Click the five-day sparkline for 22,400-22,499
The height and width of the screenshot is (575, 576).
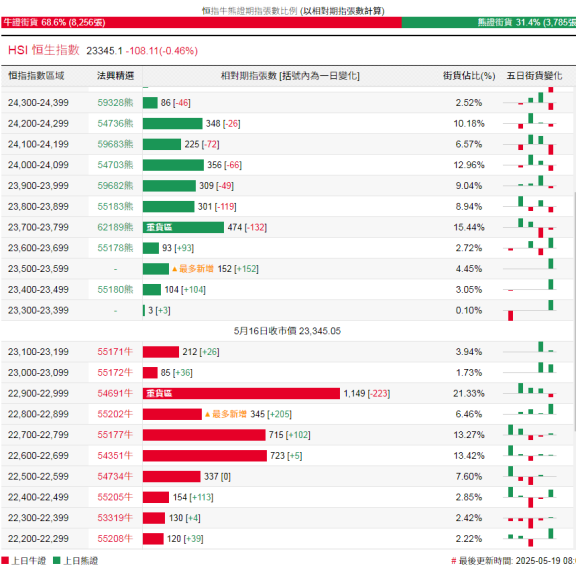(x=529, y=497)
